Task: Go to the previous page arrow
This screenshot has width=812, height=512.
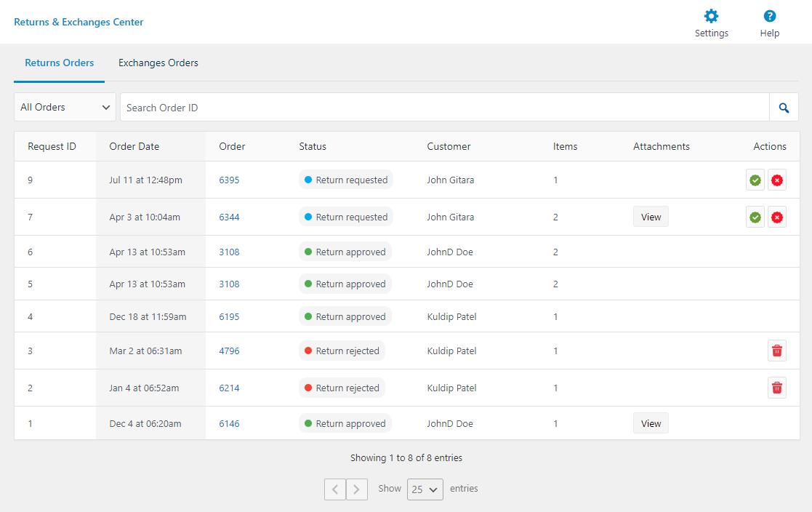Action: coord(335,489)
